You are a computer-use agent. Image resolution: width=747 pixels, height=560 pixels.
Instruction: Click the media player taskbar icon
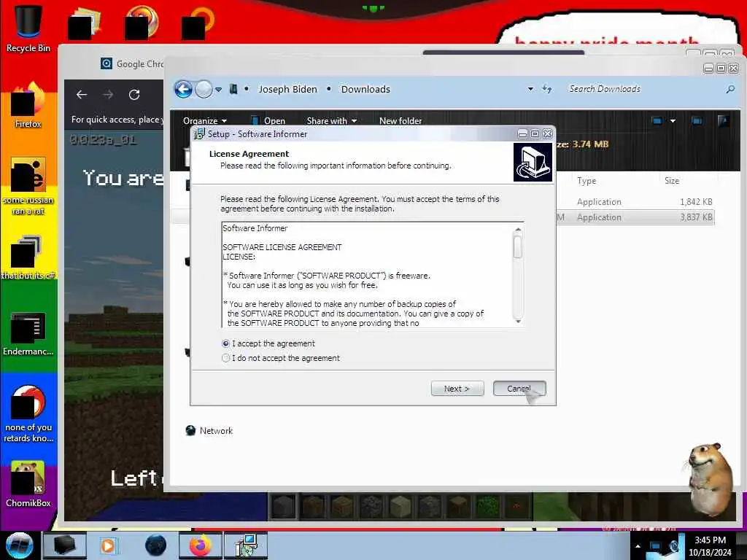click(108, 545)
